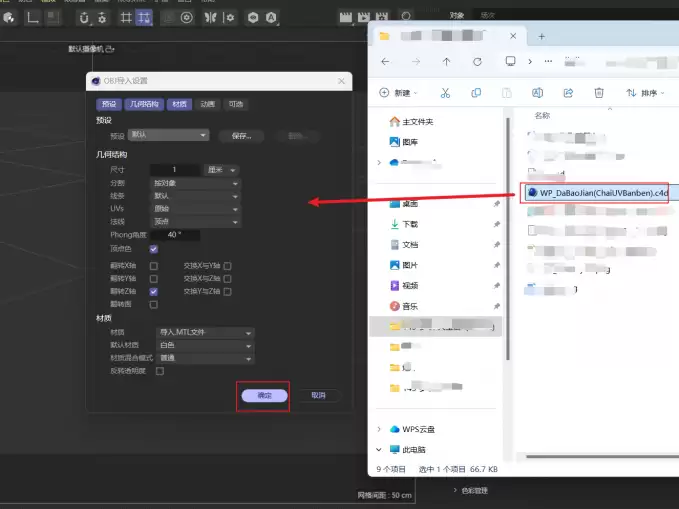Click the hexagon letter A icon
Screen dimensions: 679x509
pos(271,18)
